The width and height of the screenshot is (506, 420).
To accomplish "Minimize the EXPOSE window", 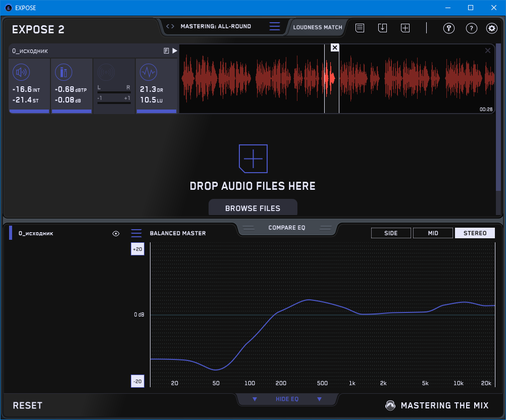I will pyautogui.click(x=447, y=8).
